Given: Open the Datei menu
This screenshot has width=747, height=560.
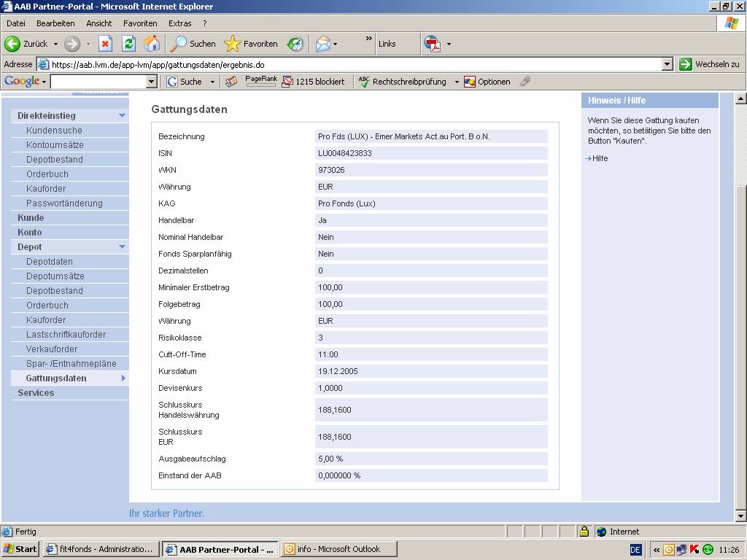Looking at the screenshot, I should 16,23.
